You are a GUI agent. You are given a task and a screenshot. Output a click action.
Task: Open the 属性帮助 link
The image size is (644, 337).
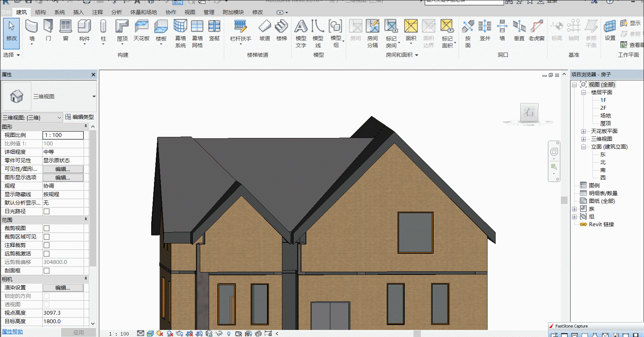[12, 332]
